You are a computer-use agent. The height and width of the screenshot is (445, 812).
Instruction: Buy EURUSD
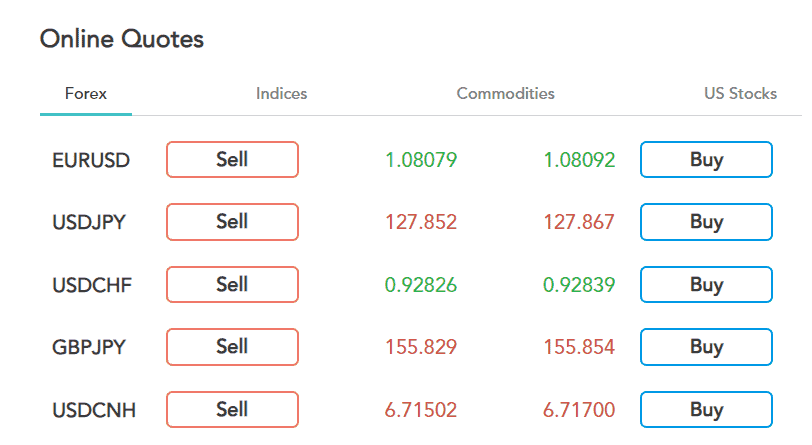tap(706, 160)
